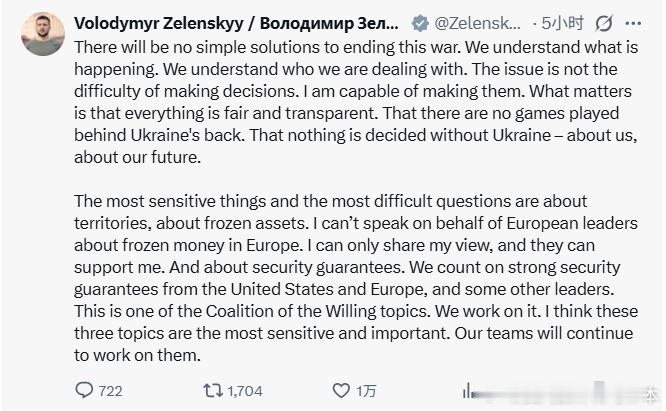Image resolution: width=666 pixels, height=411 pixels.
Task: Click the Cyrillic name Володимир Зел...
Action: (x=336, y=22)
